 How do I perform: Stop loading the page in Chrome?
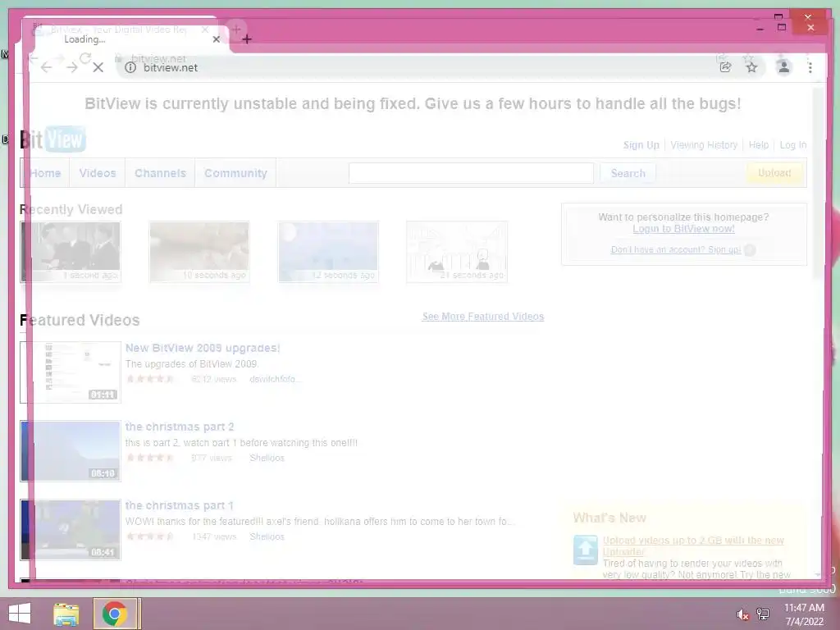98,67
